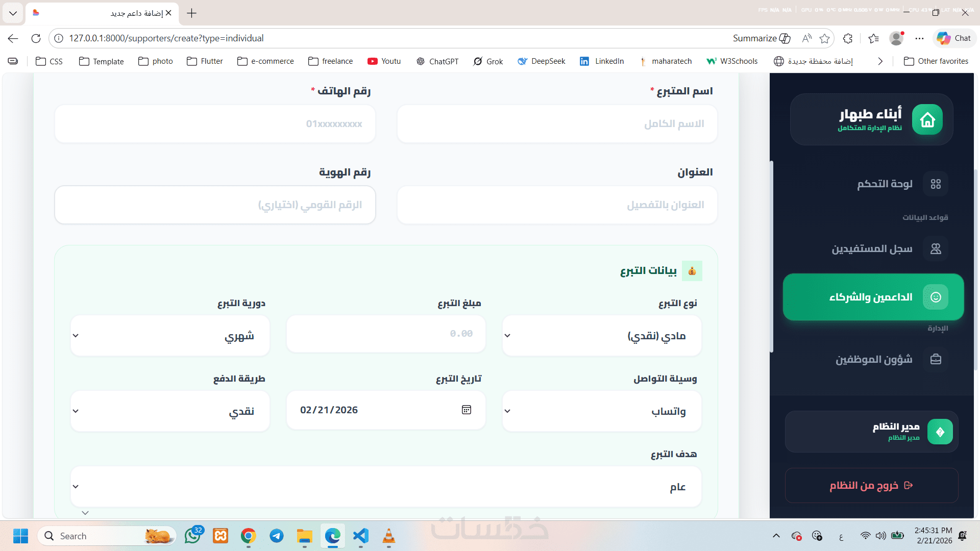Viewport: 980px width, 551px height.
Task: Click خروج من النظام logout button
Action: [871, 485]
